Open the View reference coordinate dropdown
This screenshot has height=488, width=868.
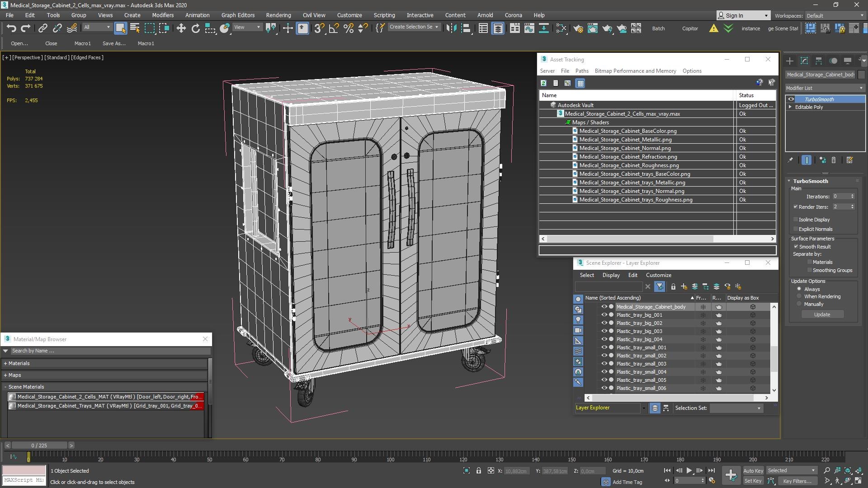pyautogui.click(x=247, y=28)
